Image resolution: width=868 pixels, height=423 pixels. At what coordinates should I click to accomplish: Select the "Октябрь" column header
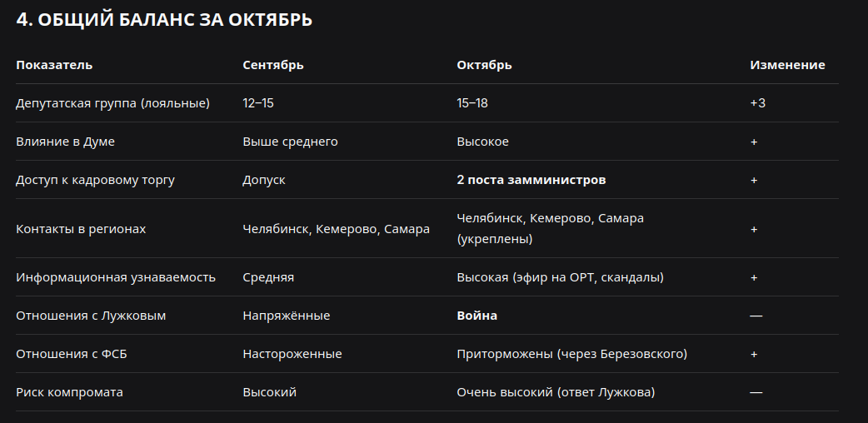click(484, 65)
